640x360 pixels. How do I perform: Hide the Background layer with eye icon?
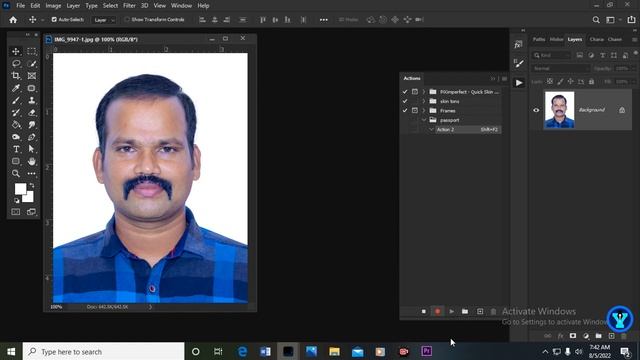[x=536, y=110]
